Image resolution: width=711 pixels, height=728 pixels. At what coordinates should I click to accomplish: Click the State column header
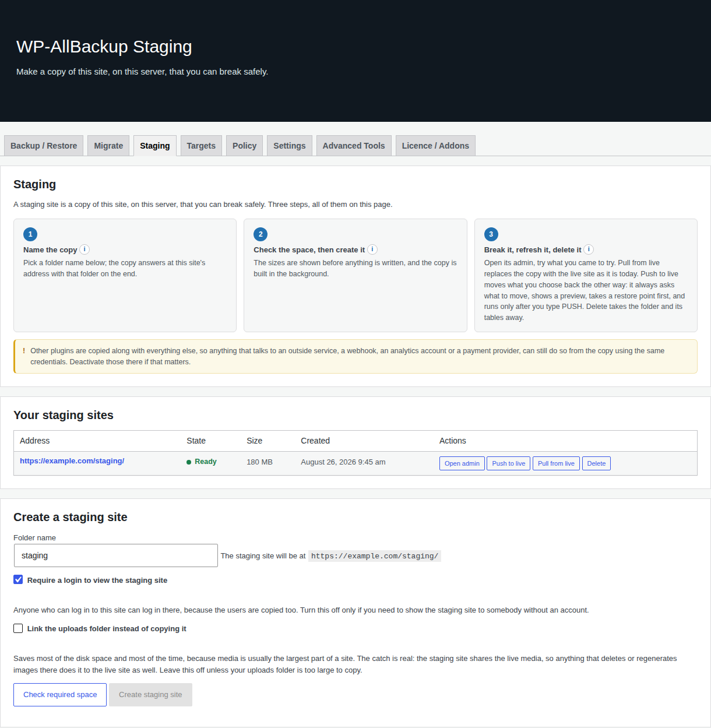coord(196,441)
